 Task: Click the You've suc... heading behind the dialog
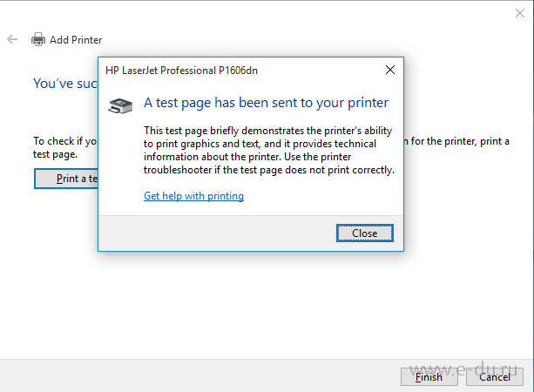64,84
